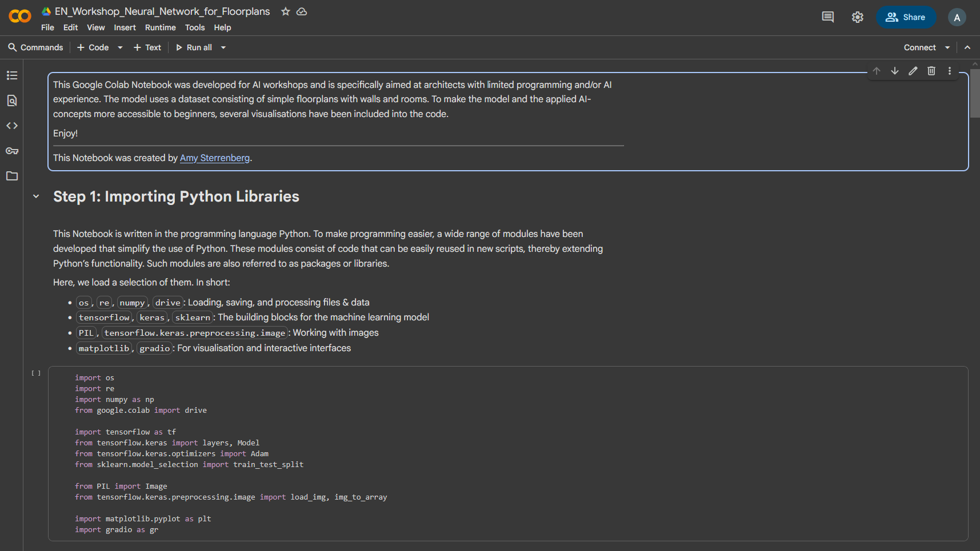Expand the Code insert dropdown arrow

(x=120, y=47)
